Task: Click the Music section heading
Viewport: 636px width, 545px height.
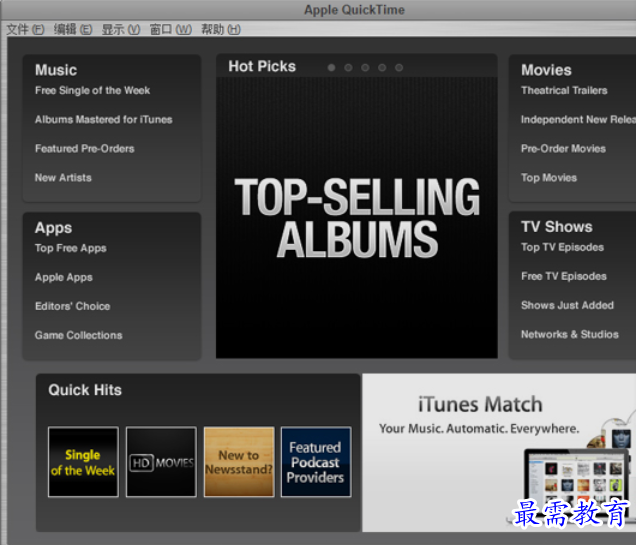Action: pyautogui.click(x=56, y=70)
